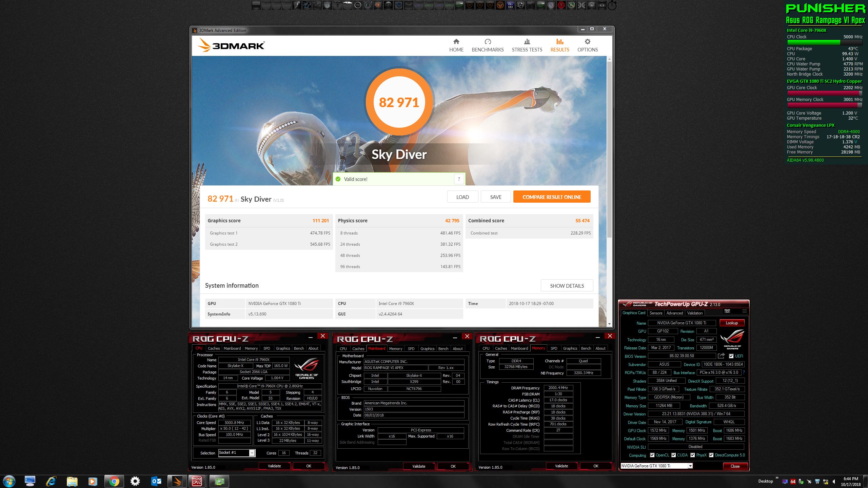Image resolution: width=868 pixels, height=488 pixels.
Task: Click the SHOW DETAILS button
Action: (567, 286)
